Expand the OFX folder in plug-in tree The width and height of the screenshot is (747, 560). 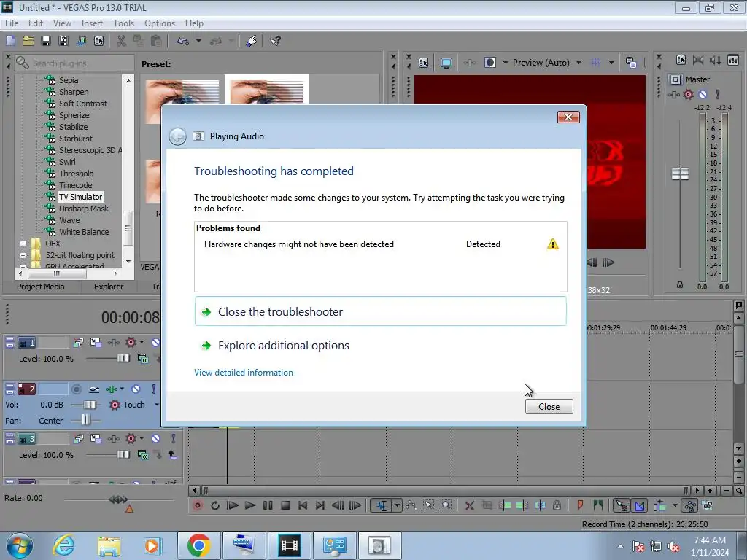tap(23, 244)
